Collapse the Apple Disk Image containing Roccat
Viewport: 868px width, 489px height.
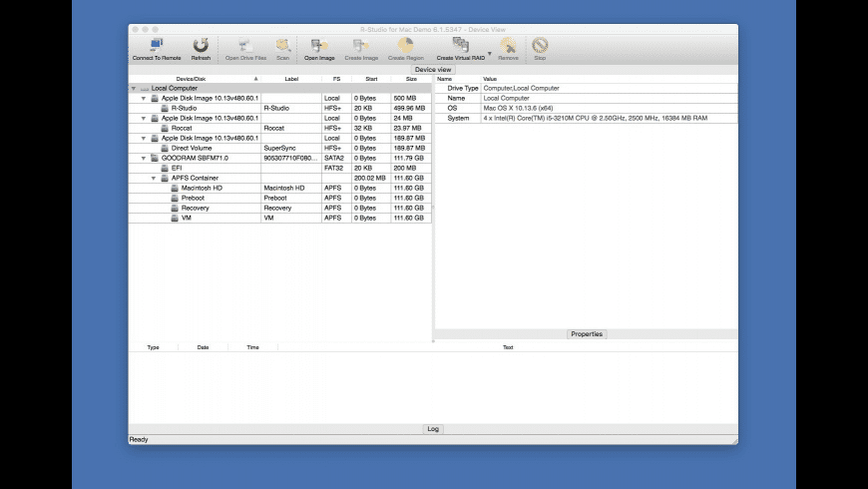[x=144, y=118]
